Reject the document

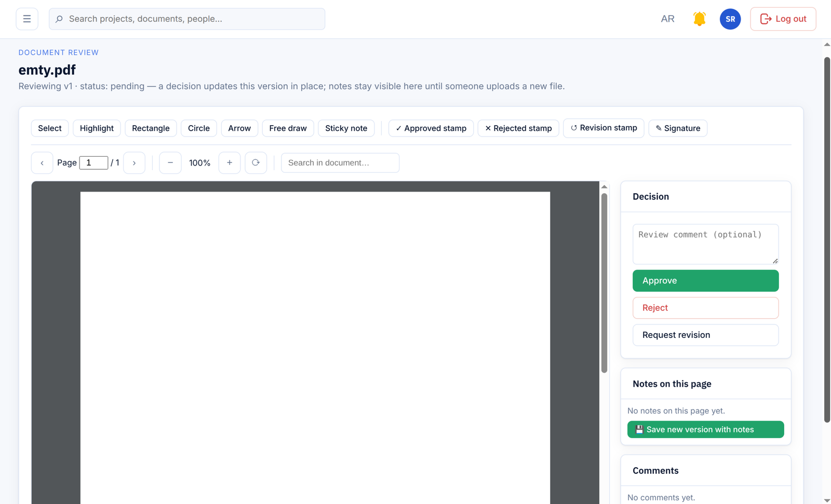click(x=705, y=308)
